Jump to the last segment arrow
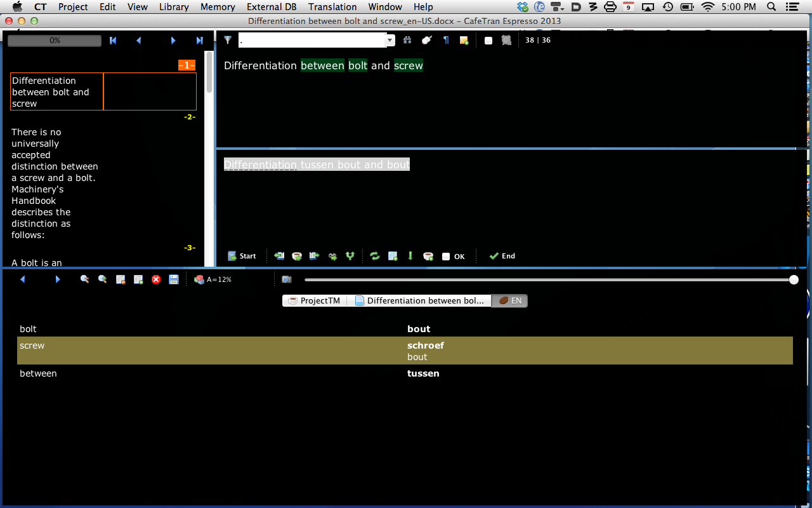This screenshot has height=508, width=812. 199,41
